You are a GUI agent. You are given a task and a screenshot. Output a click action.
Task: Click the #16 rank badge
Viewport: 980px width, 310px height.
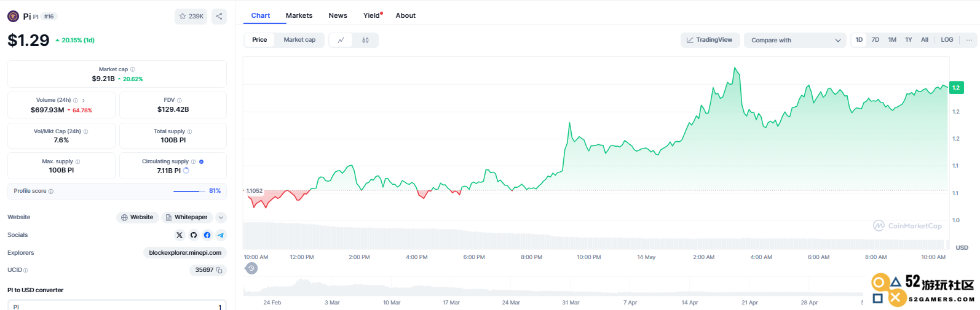49,17
